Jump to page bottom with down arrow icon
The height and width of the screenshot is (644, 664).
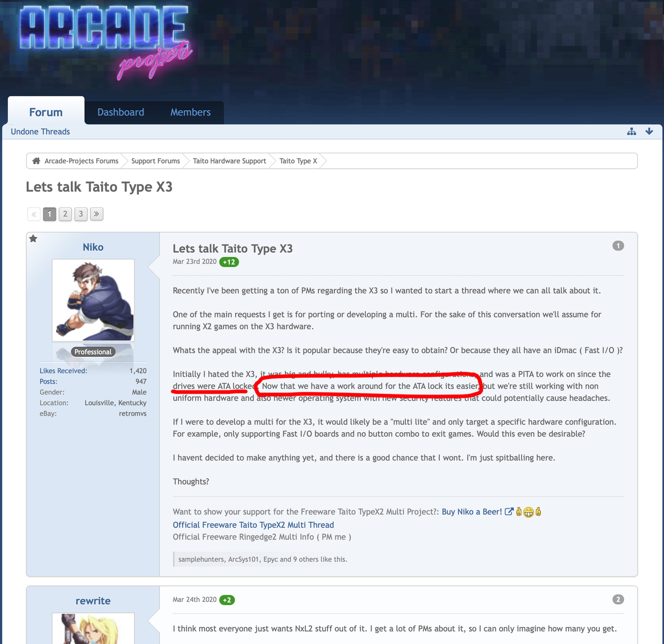(x=649, y=131)
